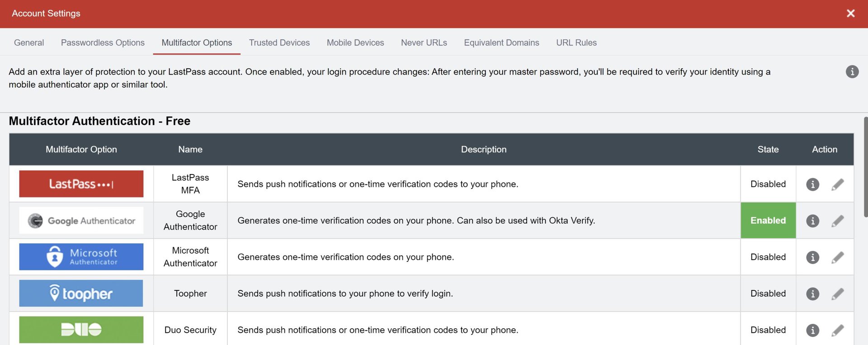This screenshot has height=345, width=868.
Task: Click Toopher's verify login description text
Action: click(345, 293)
